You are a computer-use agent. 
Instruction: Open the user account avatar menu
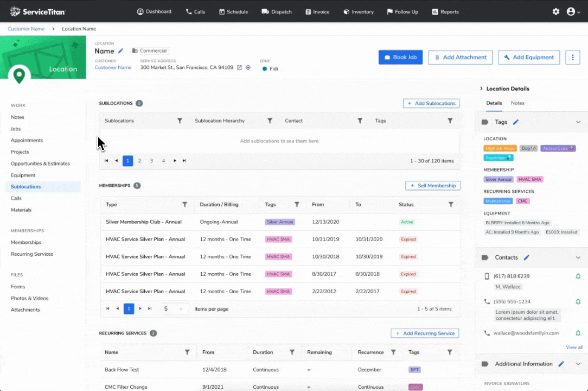click(573, 11)
